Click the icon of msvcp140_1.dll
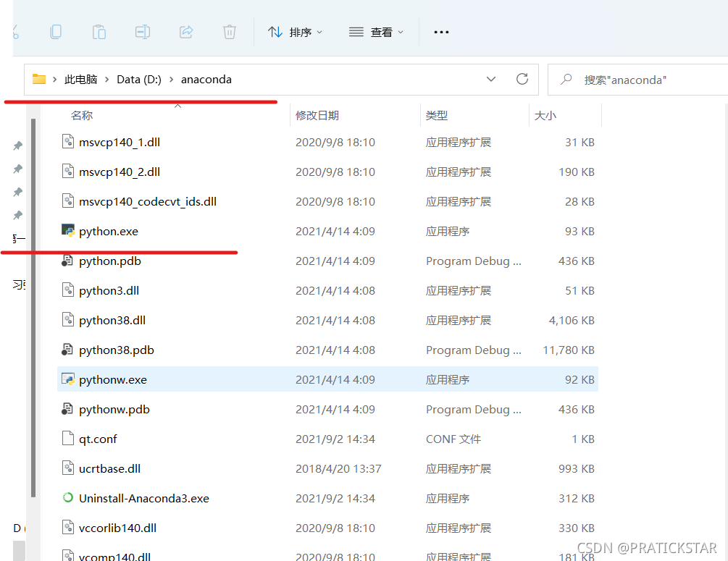 tap(68, 142)
